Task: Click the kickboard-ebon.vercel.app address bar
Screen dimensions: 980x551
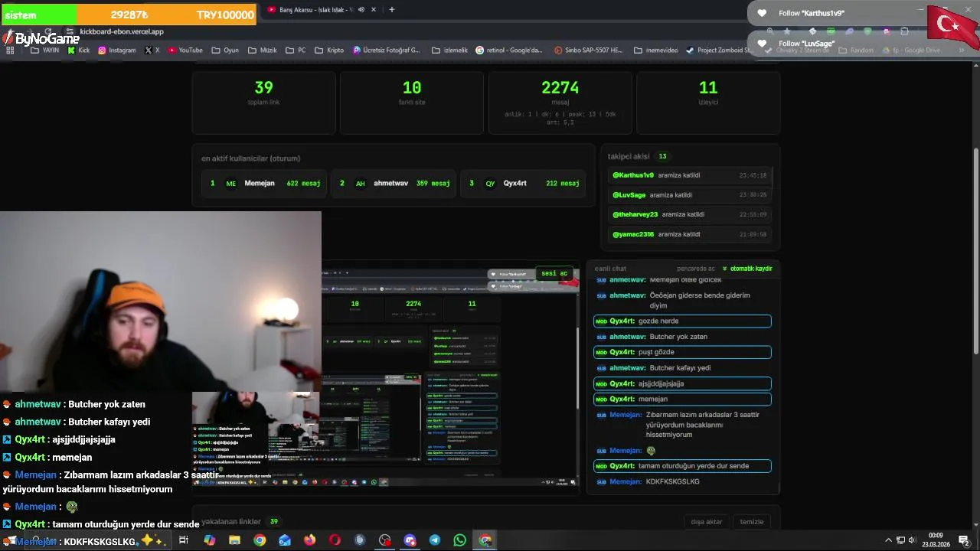Action: click(x=122, y=31)
